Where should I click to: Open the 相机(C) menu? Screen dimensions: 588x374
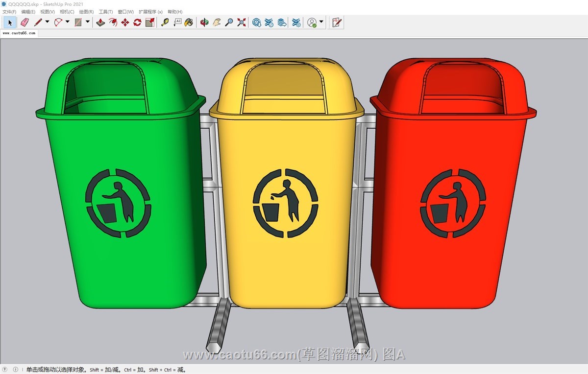click(67, 12)
